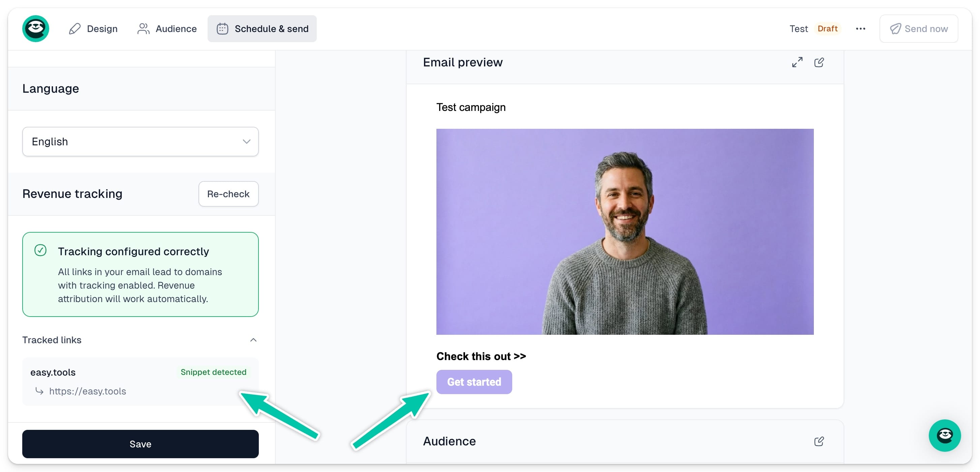Click the redirect arrow beside https://easy.tools
980x472 pixels.
39,391
